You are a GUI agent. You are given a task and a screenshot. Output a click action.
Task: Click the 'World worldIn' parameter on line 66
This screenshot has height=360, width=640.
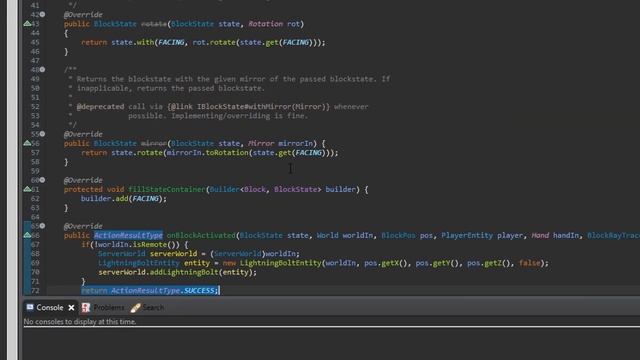345,235
